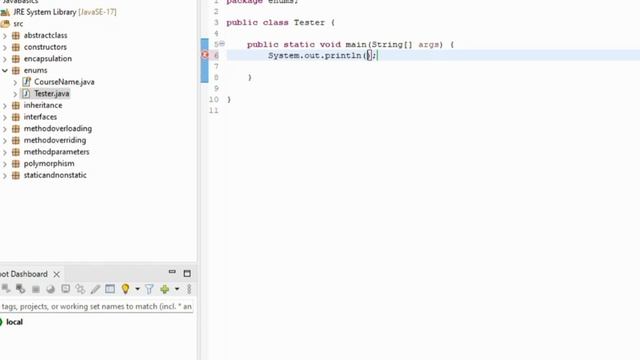
Task: Click the pencil edit icon in Boot Dashboard
Action: point(95,289)
